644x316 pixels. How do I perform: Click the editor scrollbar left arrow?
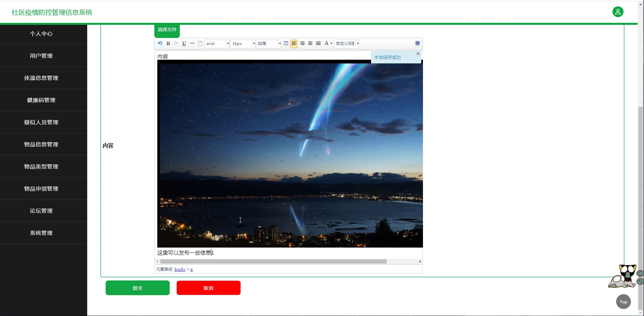[x=157, y=261]
